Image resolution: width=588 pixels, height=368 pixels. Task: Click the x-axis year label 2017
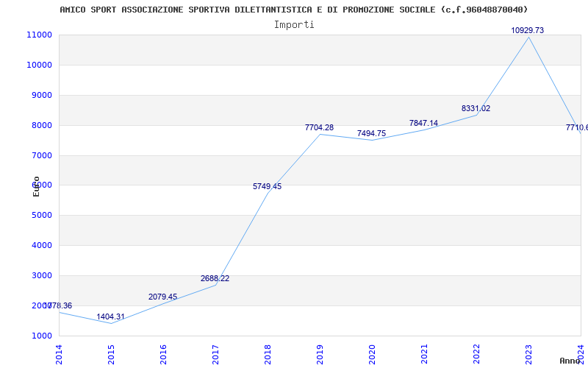coord(215,355)
